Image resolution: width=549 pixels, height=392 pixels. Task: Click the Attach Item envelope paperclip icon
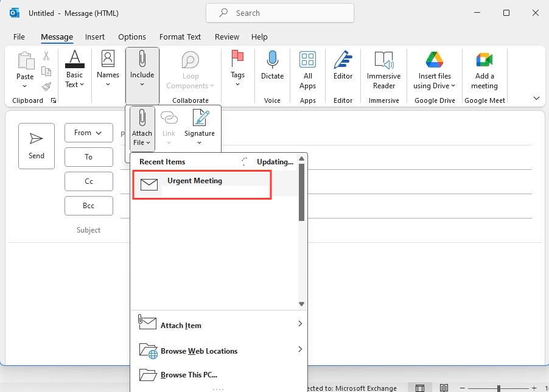pos(147,322)
